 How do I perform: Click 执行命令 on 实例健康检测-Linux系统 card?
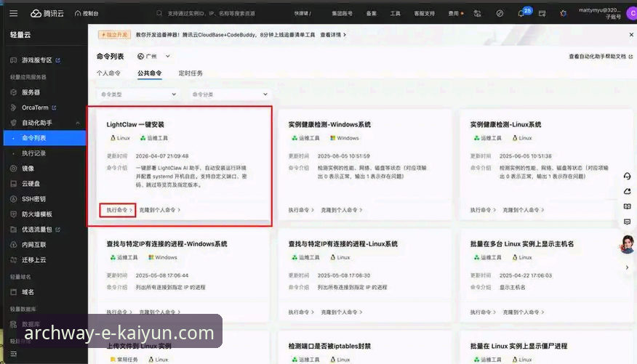[x=483, y=210]
